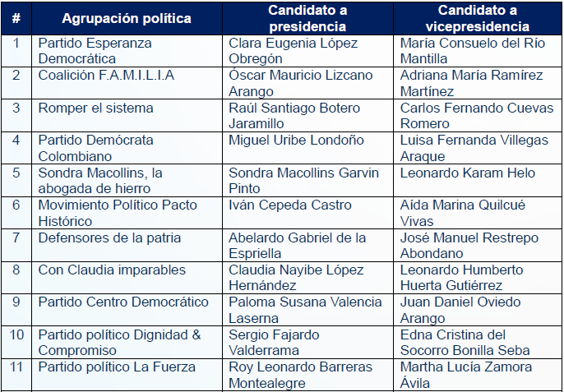Viewport: 564px width, 392px height.
Task: Select vice-presidential candidate Luisa Fernanda Villegas Araque
Action: pos(474,148)
